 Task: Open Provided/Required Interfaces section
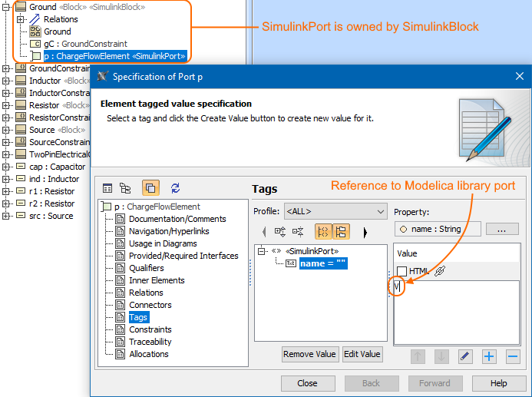pyautogui.click(x=183, y=256)
